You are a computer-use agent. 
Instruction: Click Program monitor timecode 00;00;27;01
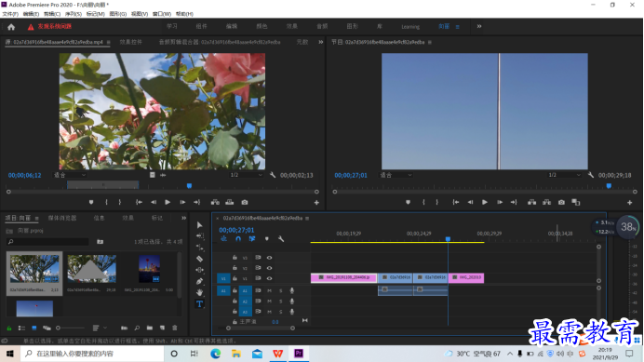pos(351,175)
